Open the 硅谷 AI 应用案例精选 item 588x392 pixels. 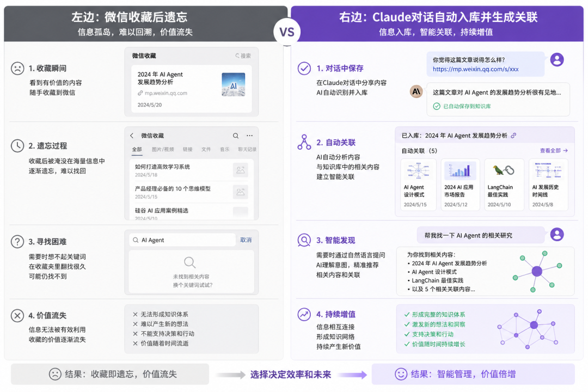[x=191, y=212]
